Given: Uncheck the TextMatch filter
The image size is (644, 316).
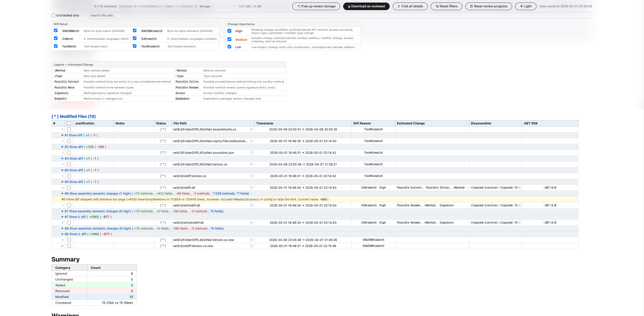Looking at the screenshot, I should click(56, 46).
